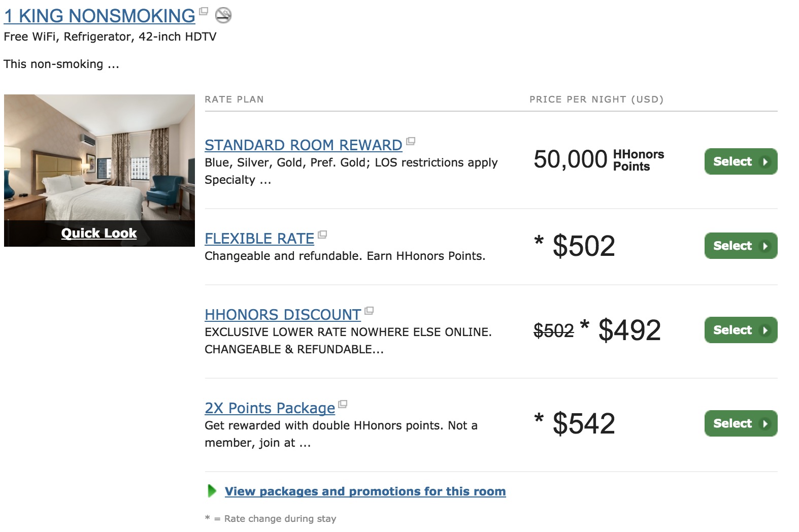Click Quick Look on the room photo
Image resolution: width=799 pixels, height=532 pixels.
99,233
